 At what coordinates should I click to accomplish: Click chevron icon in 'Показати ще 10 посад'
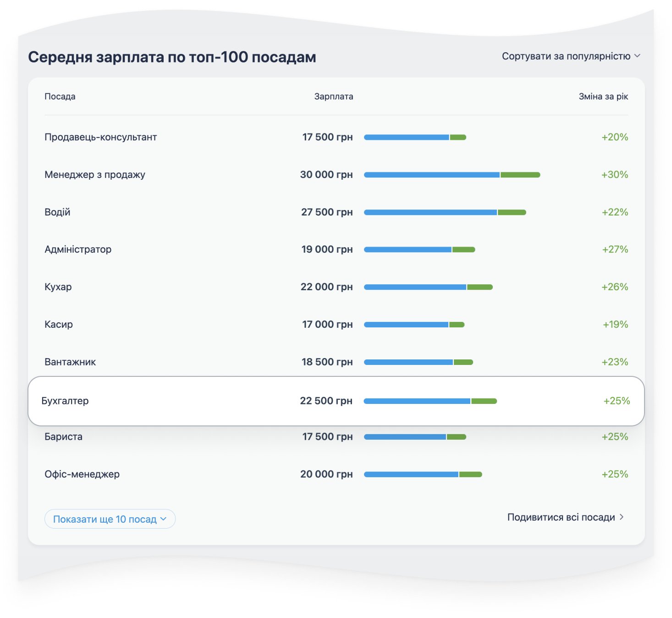(164, 519)
